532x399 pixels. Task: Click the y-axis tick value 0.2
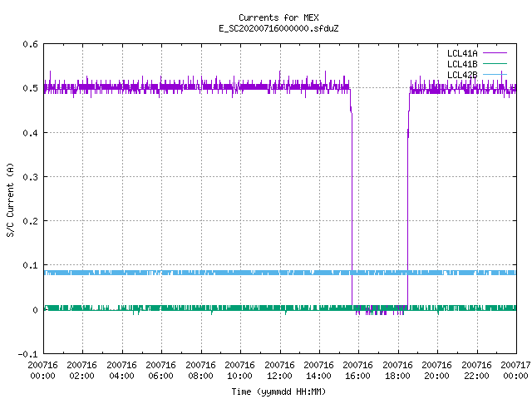click(30, 221)
